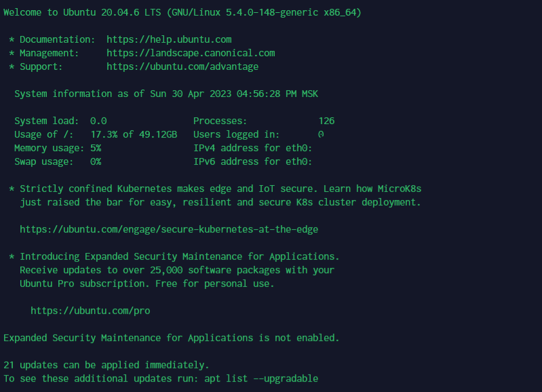This screenshot has width=542, height=392.
Task: Click the disk usage 17.3% of 49.12GB
Action: tap(134, 134)
